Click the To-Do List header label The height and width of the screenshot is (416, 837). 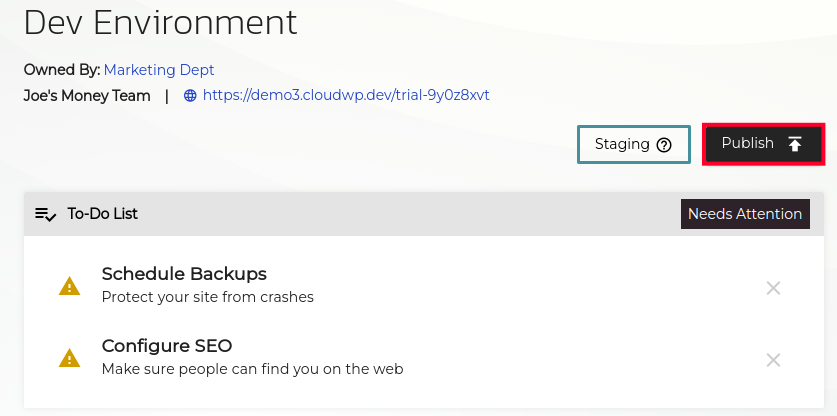pos(103,214)
